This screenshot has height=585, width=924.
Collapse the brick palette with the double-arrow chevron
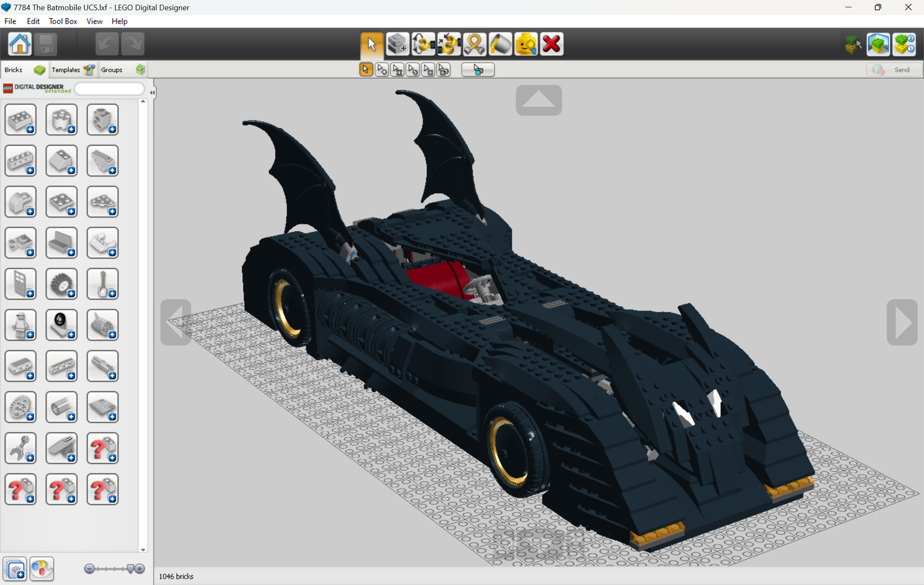coord(152,92)
